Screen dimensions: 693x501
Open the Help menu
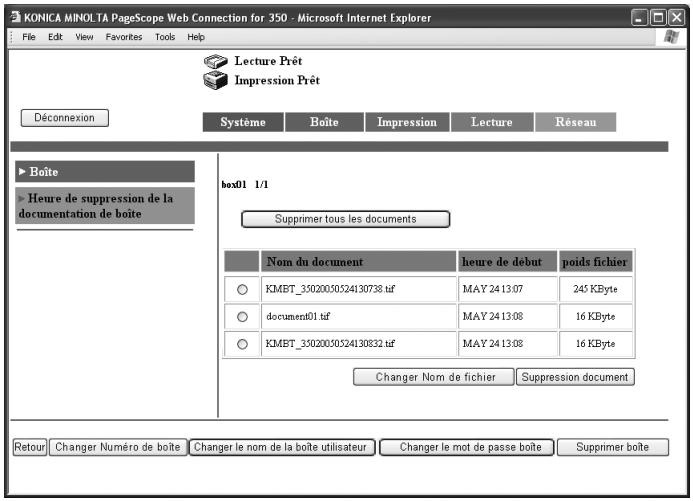coord(196,37)
